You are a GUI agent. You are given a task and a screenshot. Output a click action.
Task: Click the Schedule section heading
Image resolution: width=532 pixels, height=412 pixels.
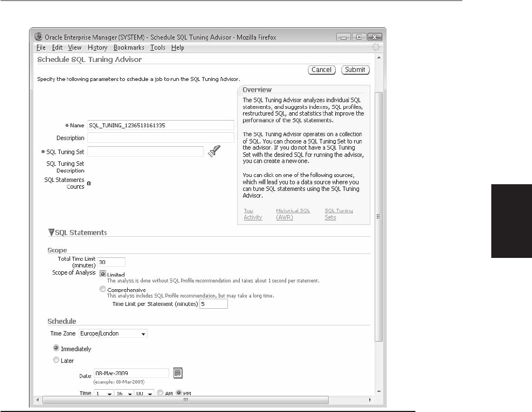click(x=62, y=322)
